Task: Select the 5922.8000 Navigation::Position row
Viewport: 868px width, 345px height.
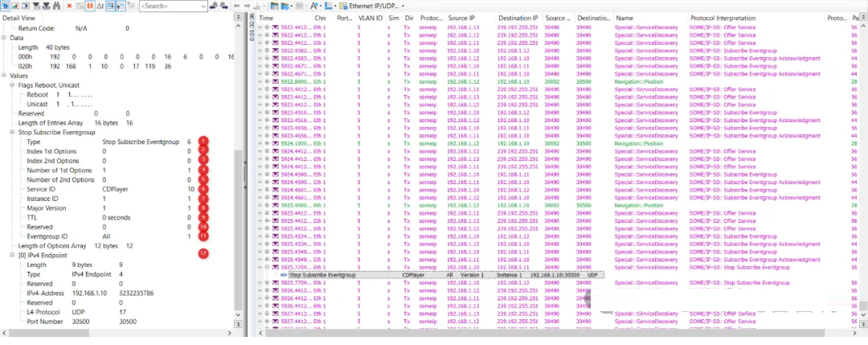Action: [x=559, y=81]
